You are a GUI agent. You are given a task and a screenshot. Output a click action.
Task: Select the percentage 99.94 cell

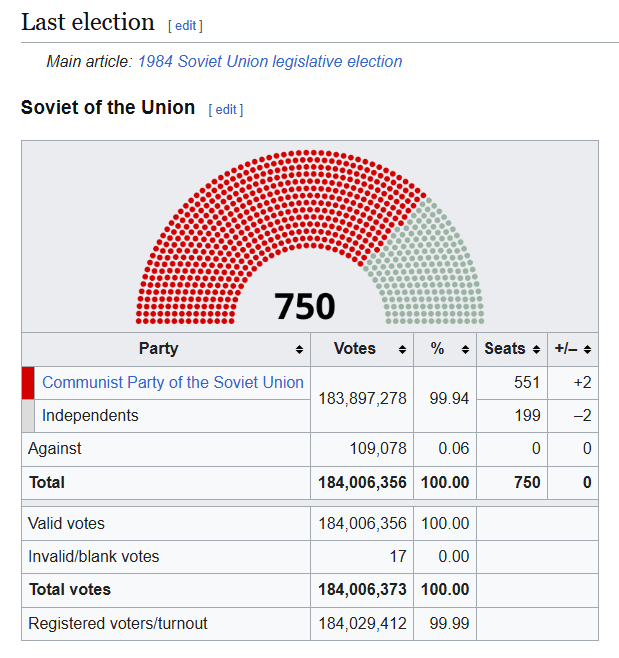(x=449, y=399)
